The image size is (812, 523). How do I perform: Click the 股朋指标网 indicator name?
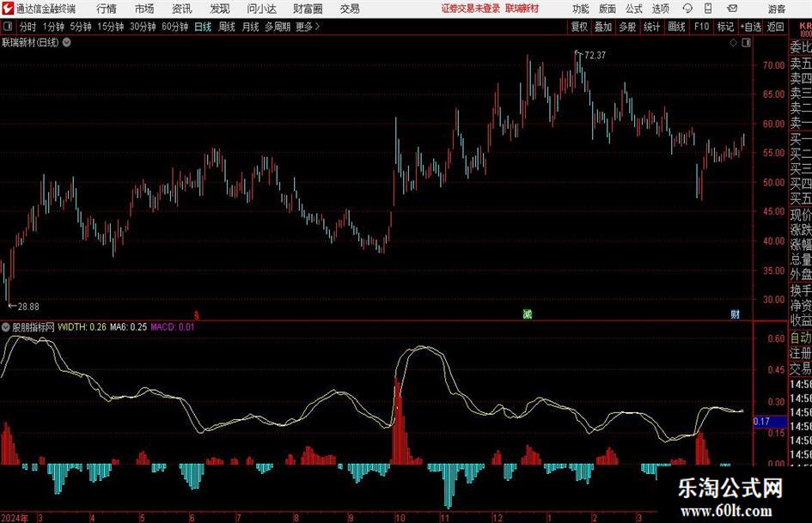[x=34, y=327]
